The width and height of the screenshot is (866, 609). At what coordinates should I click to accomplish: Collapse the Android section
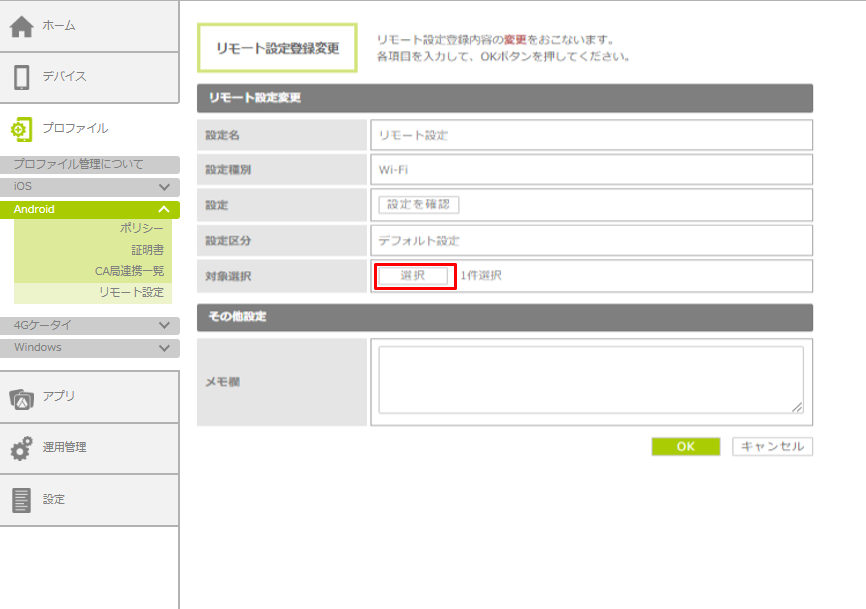(164, 210)
